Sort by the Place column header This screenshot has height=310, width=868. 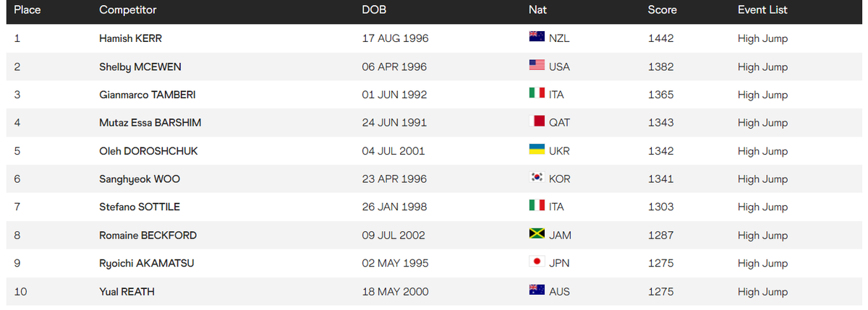[27, 10]
